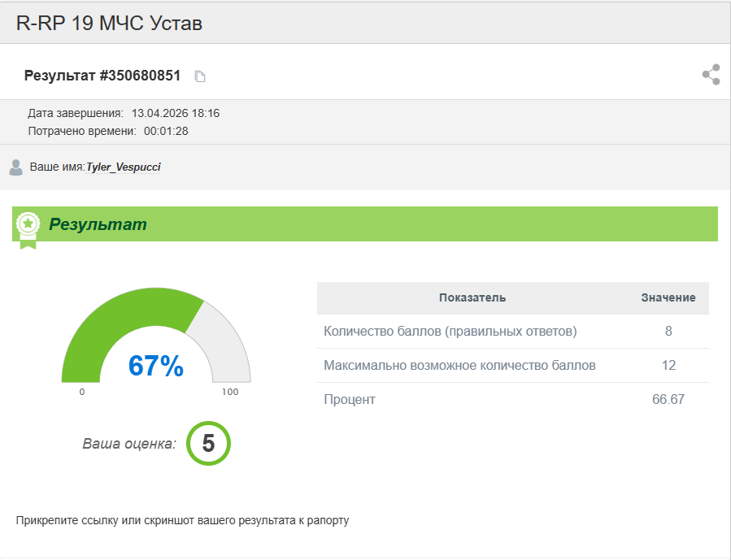731x560 pixels.
Task: Click the Показатель column header
Action: [472, 297]
